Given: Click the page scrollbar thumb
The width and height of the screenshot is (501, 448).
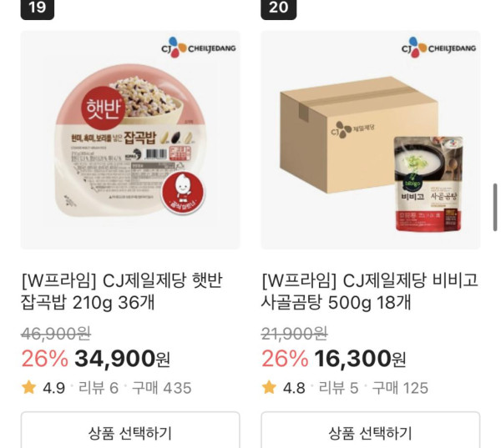Looking at the screenshot, I should [495, 207].
